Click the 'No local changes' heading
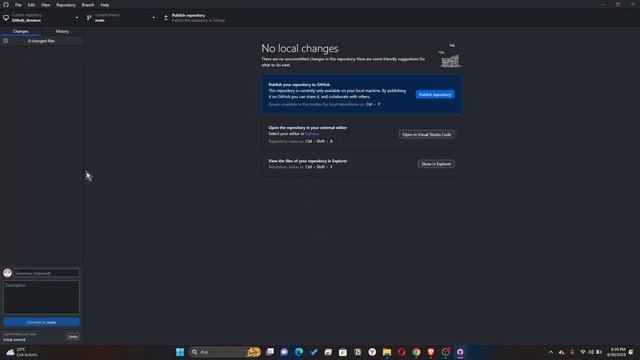Viewport: 640px width, 360px height. [x=300, y=48]
